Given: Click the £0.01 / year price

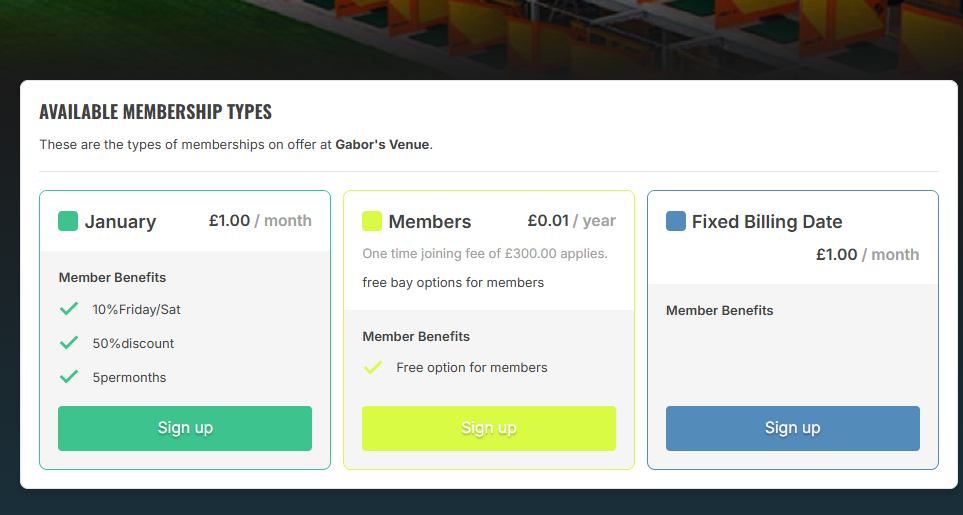Looking at the screenshot, I should tap(572, 221).
